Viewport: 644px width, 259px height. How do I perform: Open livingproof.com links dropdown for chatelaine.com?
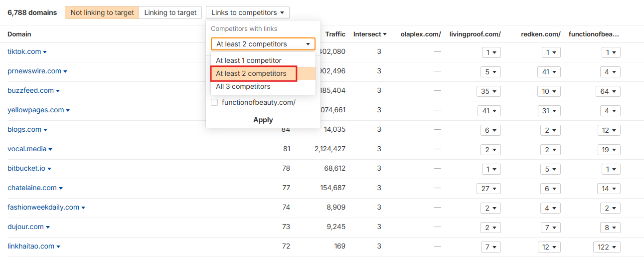[489, 189]
